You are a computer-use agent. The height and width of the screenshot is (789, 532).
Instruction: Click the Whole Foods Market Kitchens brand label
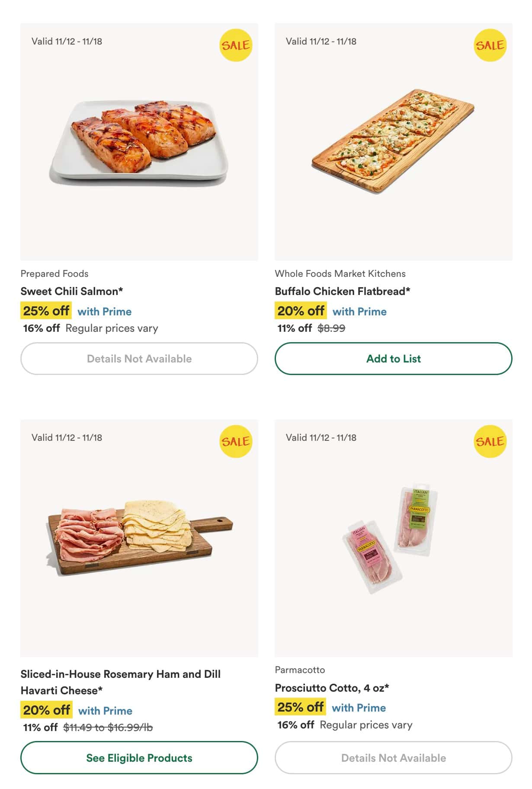coord(340,273)
